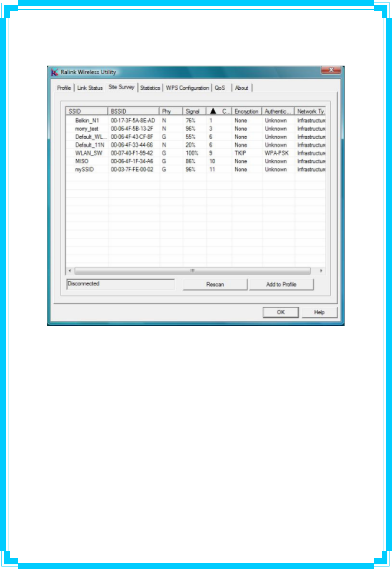Sort list by BSSID column header

(133, 111)
